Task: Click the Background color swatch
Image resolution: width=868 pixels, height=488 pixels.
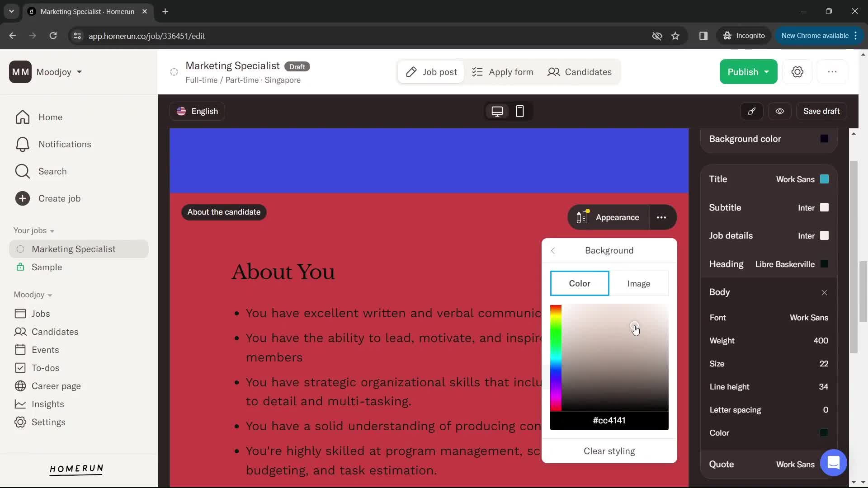Action: [825, 138]
